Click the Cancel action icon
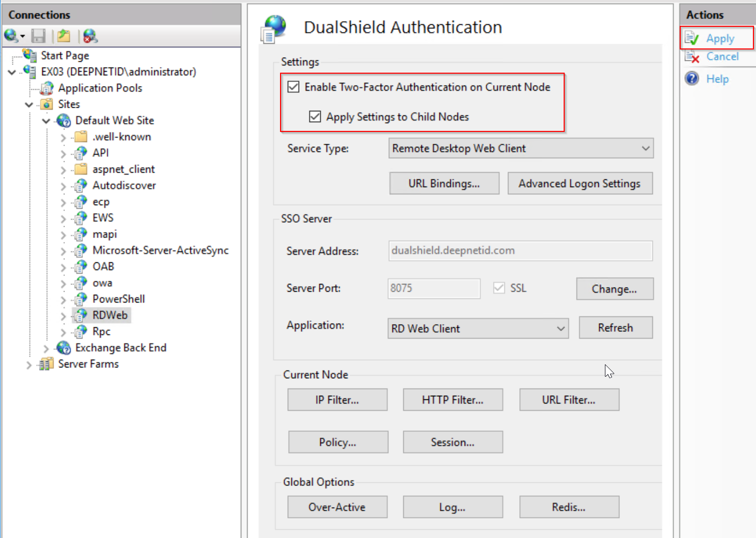The width and height of the screenshot is (756, 538). (x=692, y=57)
